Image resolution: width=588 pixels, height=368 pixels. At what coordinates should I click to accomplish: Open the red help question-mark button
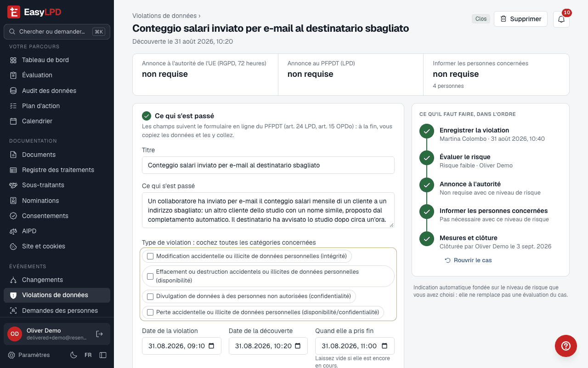click(566, 346)
